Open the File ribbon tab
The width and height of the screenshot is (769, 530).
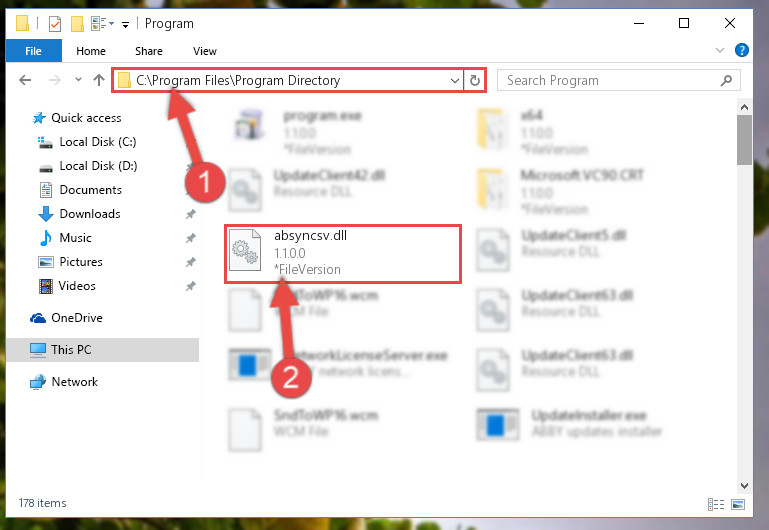(33, 51)
